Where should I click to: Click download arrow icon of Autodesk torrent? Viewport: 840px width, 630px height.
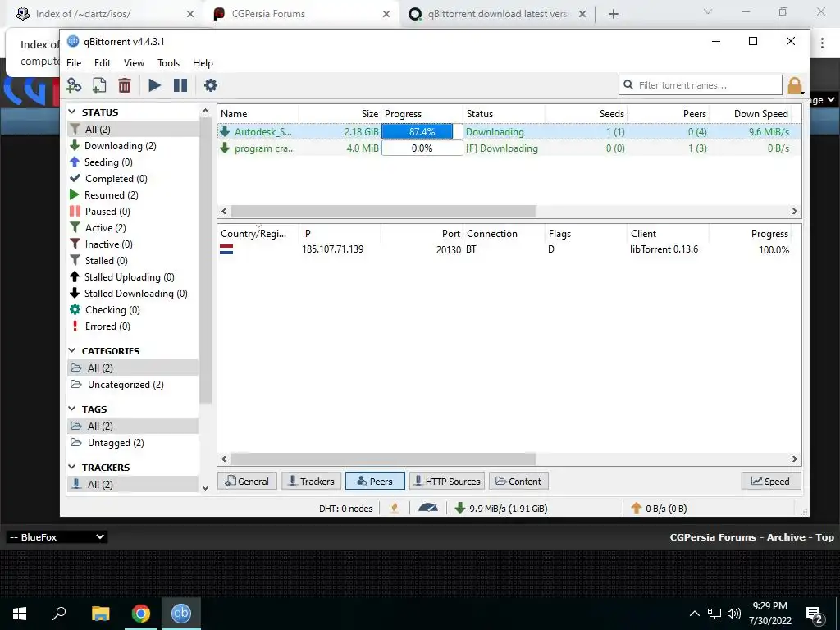pos(225,131)
